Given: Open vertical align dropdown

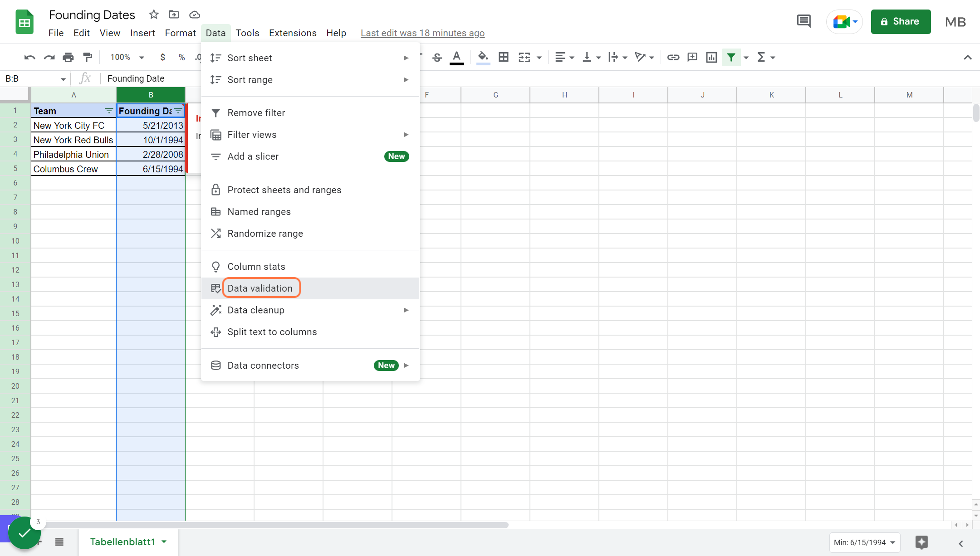Looking at the screenshot, I should point(591,57).
